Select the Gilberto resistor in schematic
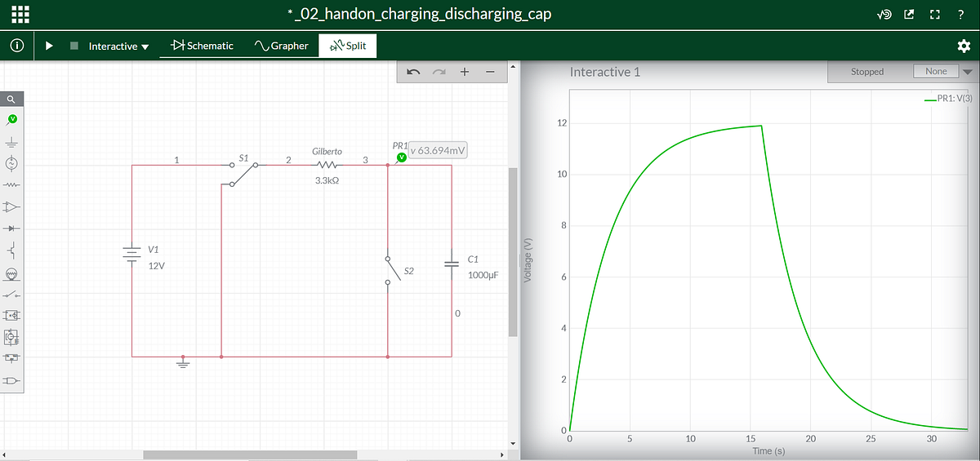980x461 pixels. (327, 165)
